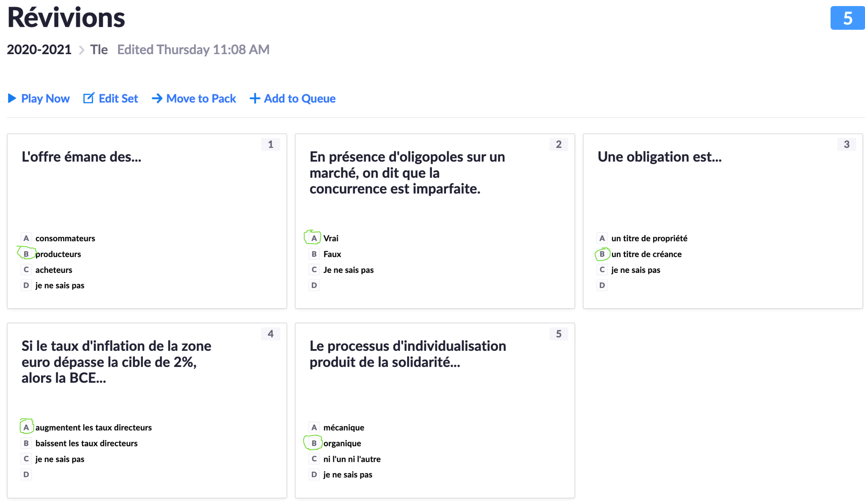Click A badge beside 'un titre de propriété'
Image resolution: width=865 pixels, height=504 pixels.
coord(602,238)
